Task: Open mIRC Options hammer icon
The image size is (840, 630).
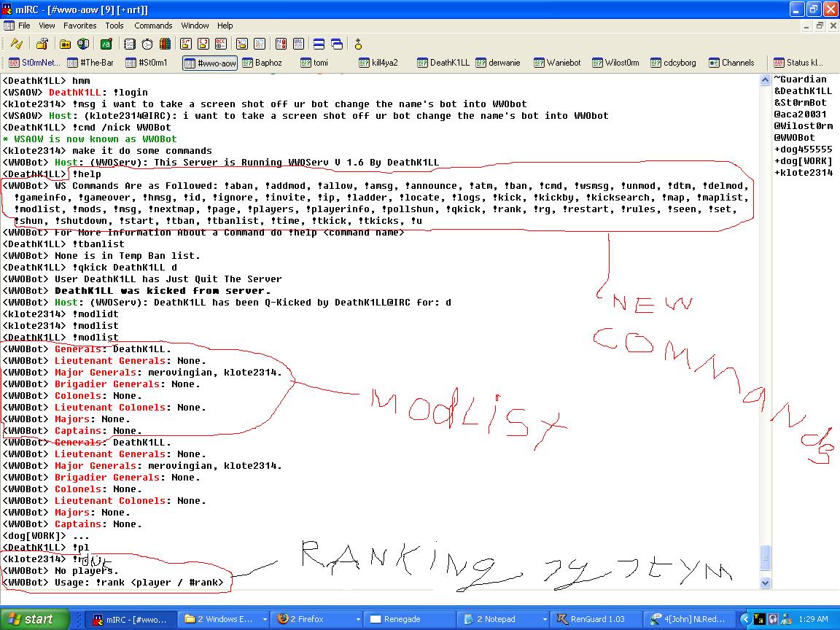Action: pos(42,44)
